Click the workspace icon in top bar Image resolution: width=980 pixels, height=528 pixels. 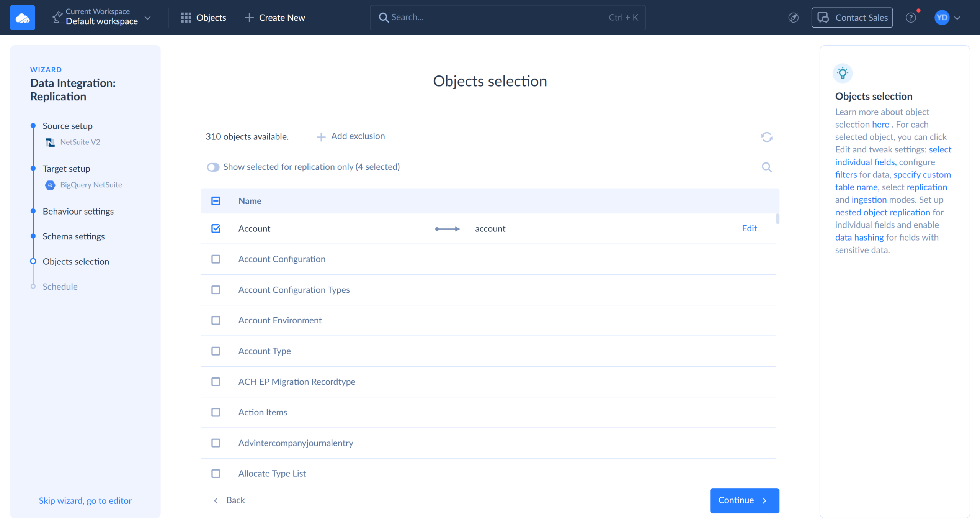57,17
